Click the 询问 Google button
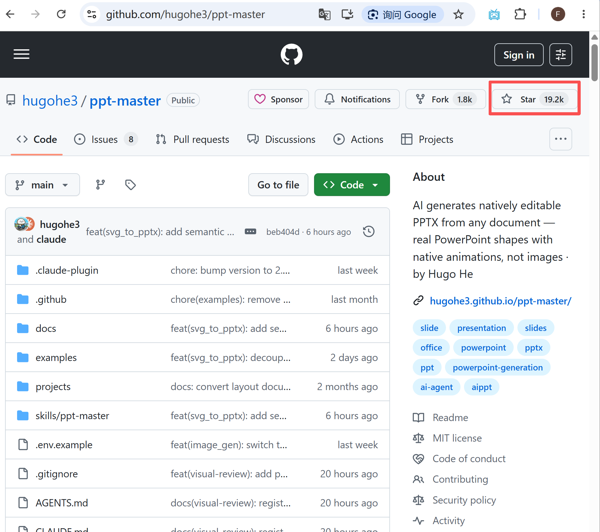The image size is (600, 532). coord(402,15)
